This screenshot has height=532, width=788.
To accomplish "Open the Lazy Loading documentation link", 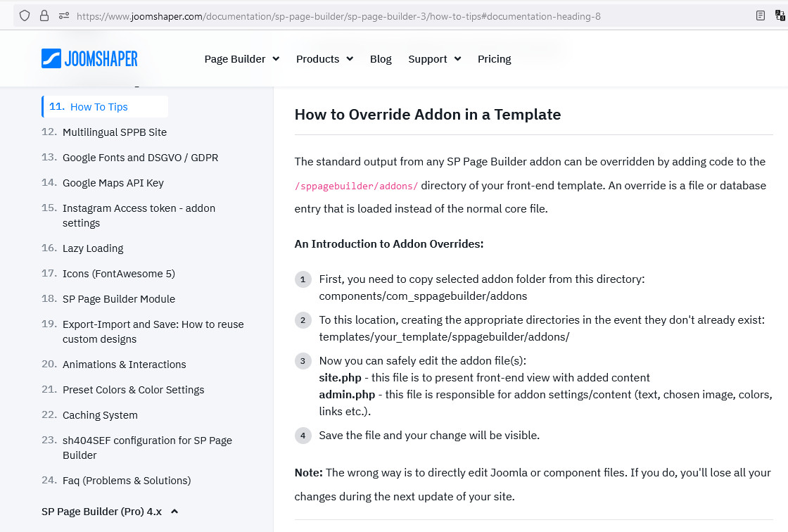I will 93,248.
